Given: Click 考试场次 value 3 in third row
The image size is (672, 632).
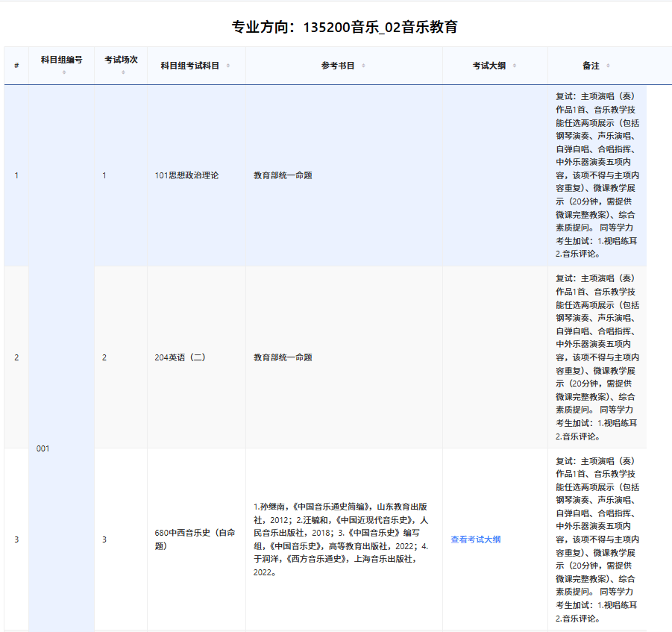Looking at the screenshot, I should (x=104, y=539).
